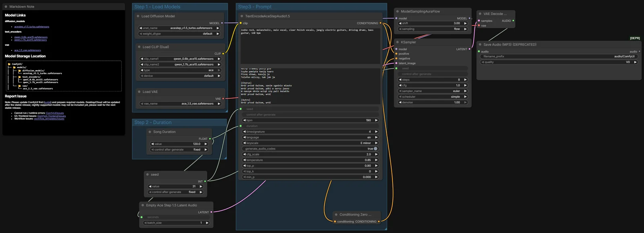Open the acestep_v1.5_turbo.safetensors link
Image resolution: width=644 pixels, height=233 pixels.
[x=32, y=27]
